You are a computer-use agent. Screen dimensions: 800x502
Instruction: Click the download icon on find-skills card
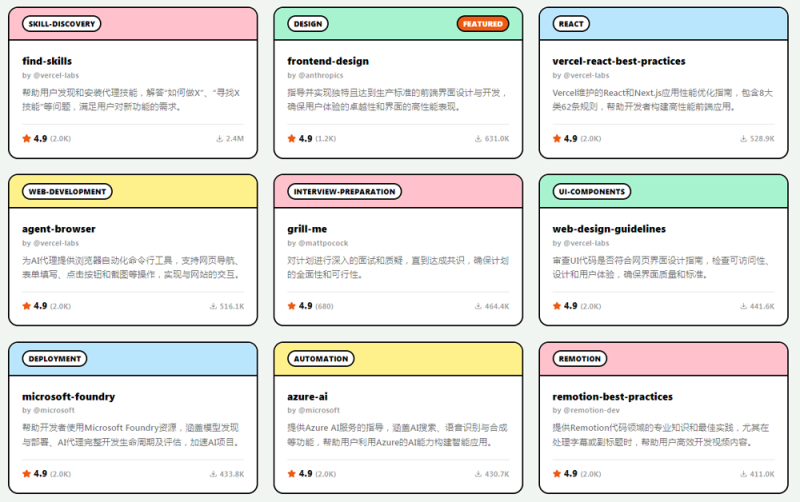pyautogui.click(x=219, y=138)
